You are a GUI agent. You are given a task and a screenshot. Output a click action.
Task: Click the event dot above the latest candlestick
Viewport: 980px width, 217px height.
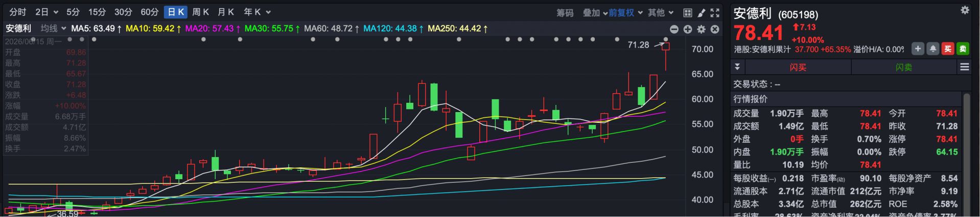(666, 39)
